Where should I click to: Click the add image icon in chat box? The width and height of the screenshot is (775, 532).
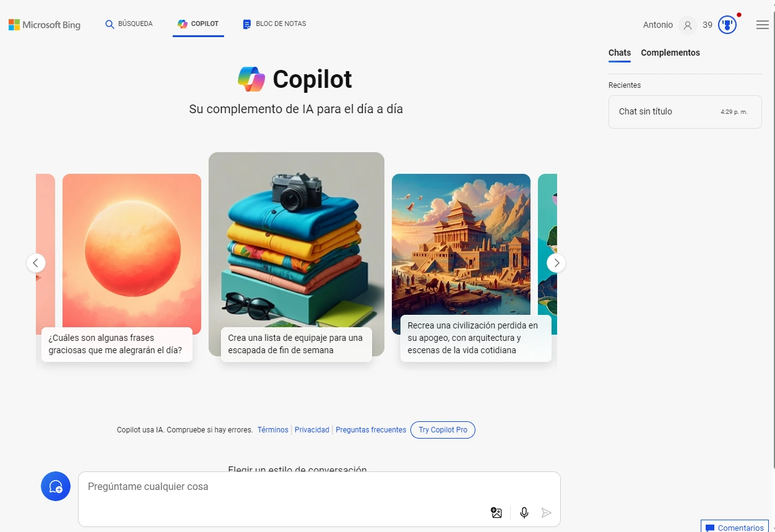point(496,513)
